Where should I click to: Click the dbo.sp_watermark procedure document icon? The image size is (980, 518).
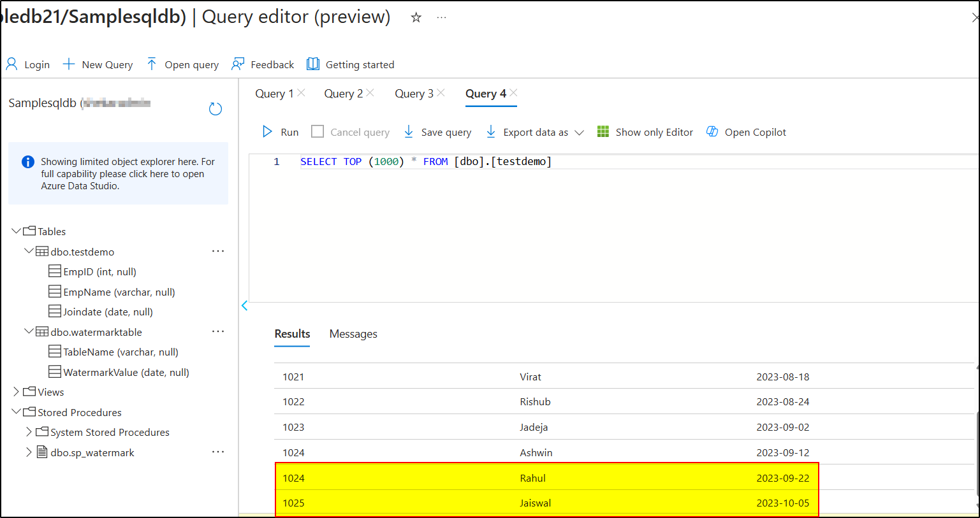pyautogui.click(x=42, y=452)
